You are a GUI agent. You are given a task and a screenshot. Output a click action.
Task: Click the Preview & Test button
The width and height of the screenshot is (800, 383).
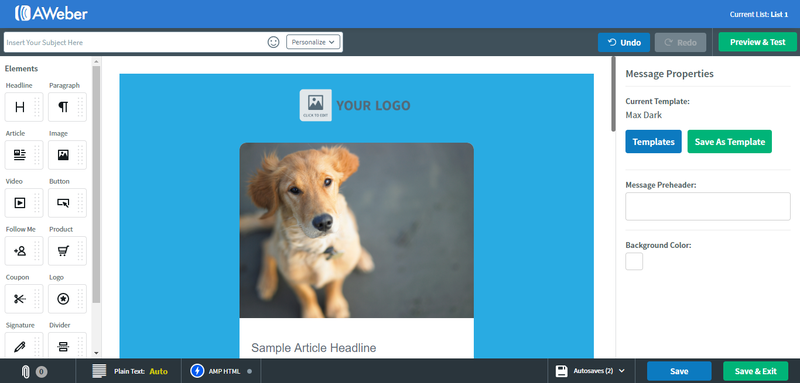758,42
